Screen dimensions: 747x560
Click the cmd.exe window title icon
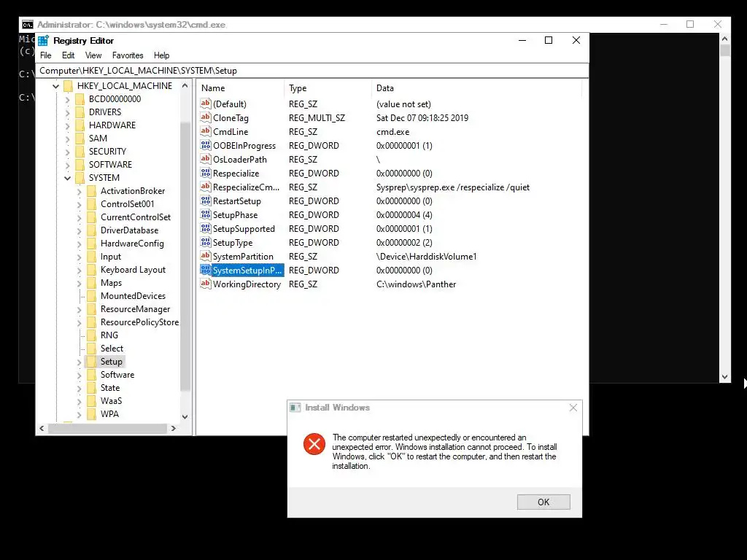coord(28,25)
